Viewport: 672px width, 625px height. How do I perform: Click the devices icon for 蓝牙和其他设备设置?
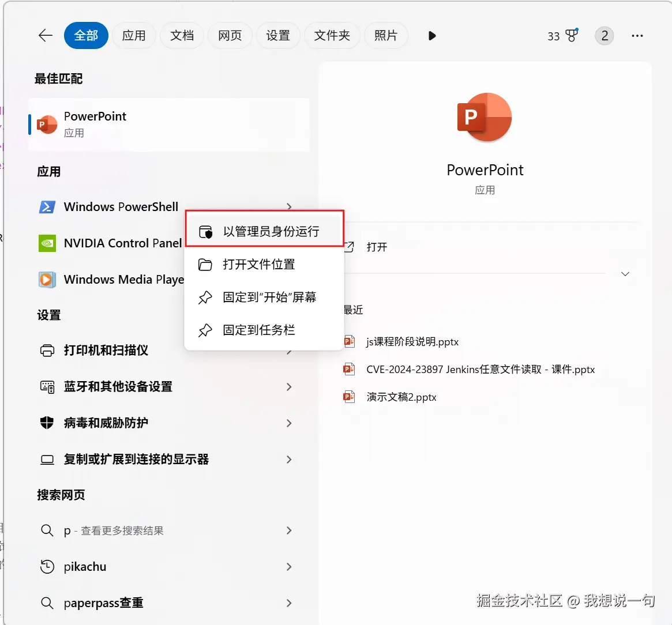pos(47,387)
